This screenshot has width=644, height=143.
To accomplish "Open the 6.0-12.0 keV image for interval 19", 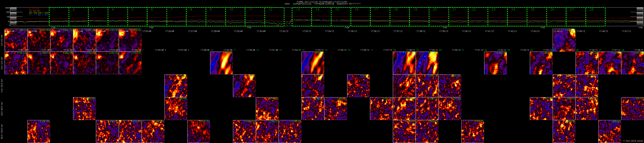I will tap(427, 63).
